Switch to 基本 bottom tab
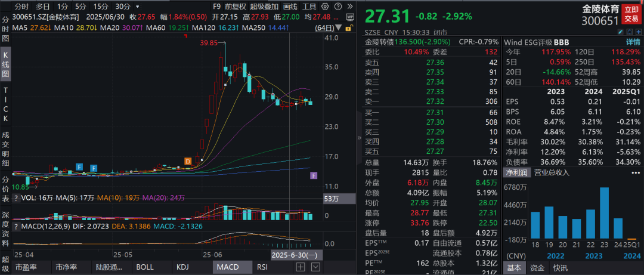644x275 pixels. point(513,268)
